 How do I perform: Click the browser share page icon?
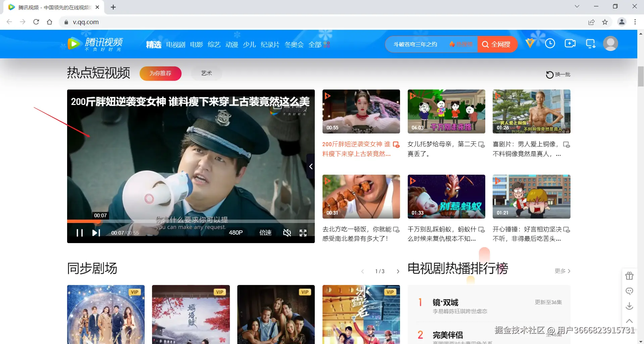coord(591,22)
